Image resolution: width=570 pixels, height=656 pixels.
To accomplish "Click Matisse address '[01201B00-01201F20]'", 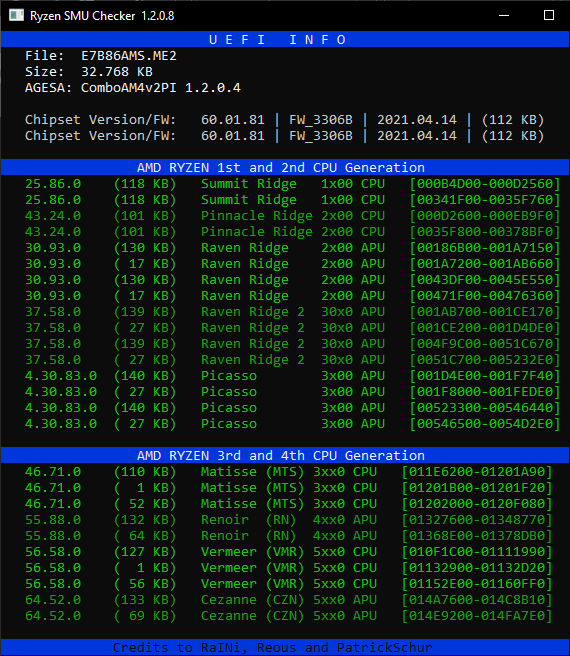I will (477, 488).
